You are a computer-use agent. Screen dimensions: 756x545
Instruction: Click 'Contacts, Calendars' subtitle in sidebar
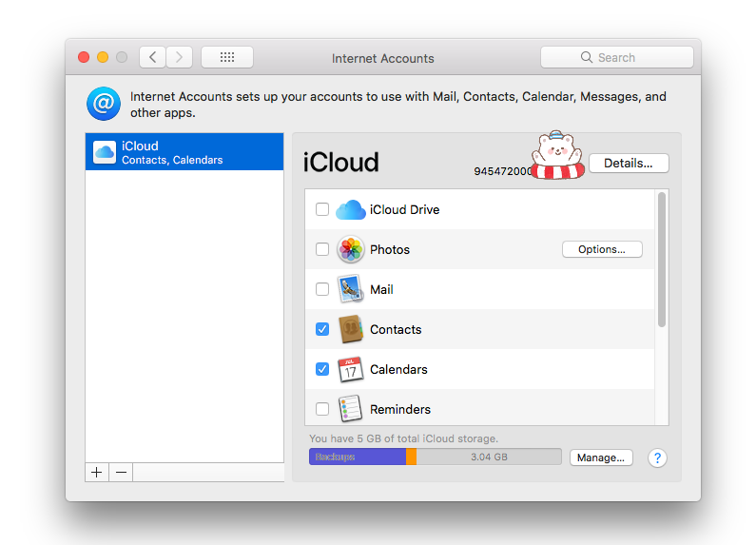pos(172,160)
